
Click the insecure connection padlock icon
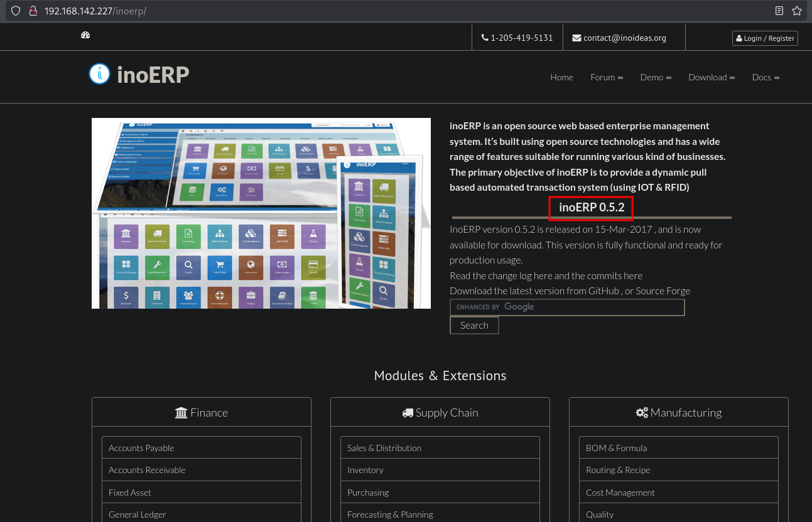point(34,11)
